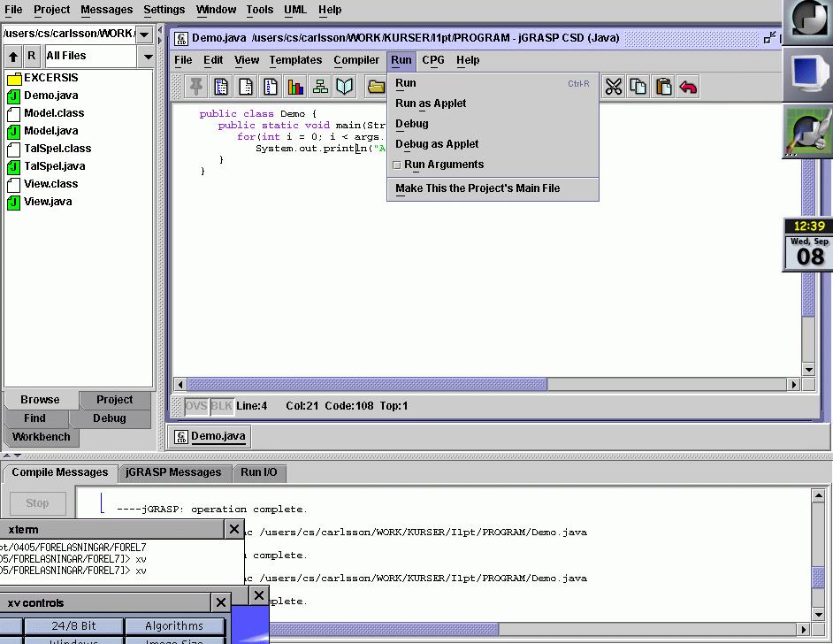Image resolution: width=833 pixels, height=644 pixels.
Task: Choose Run as Applet menu item
Action: pos(493,103)
